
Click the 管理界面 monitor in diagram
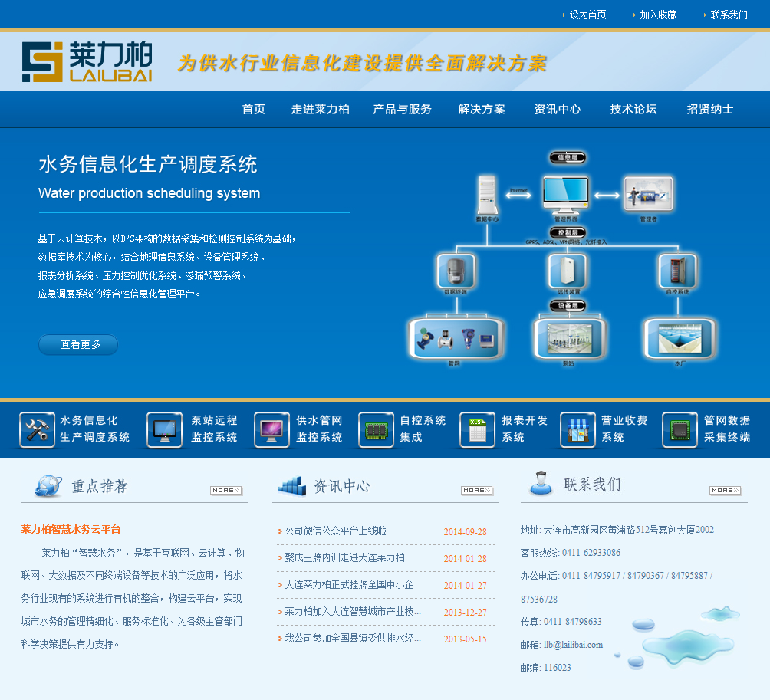(x=566, y=195)
